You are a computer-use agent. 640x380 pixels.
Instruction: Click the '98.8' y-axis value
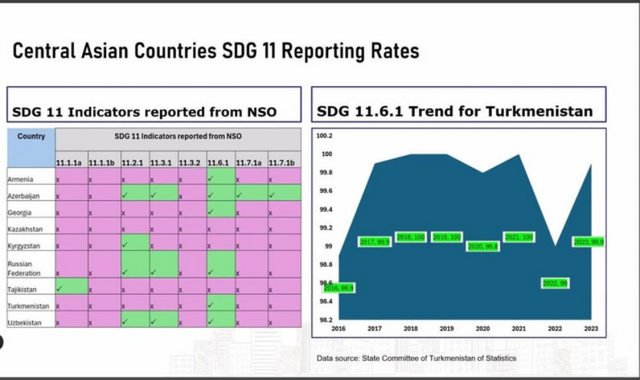pyautogui.click(x=326, y=265)
